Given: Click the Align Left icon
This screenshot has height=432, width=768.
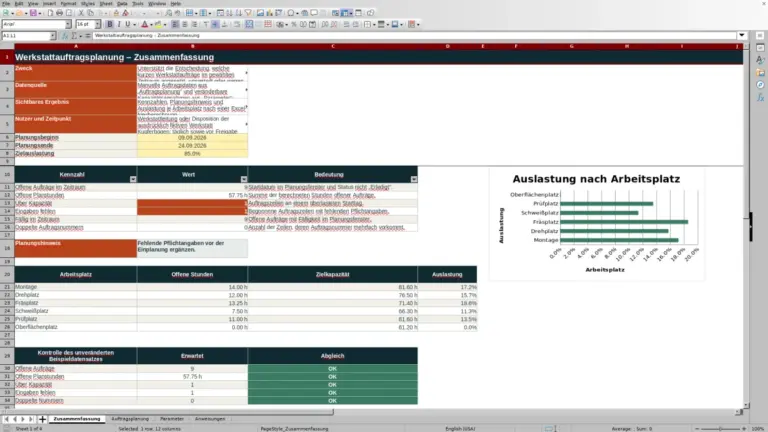Looking at the screenshot, I should 175,24.
